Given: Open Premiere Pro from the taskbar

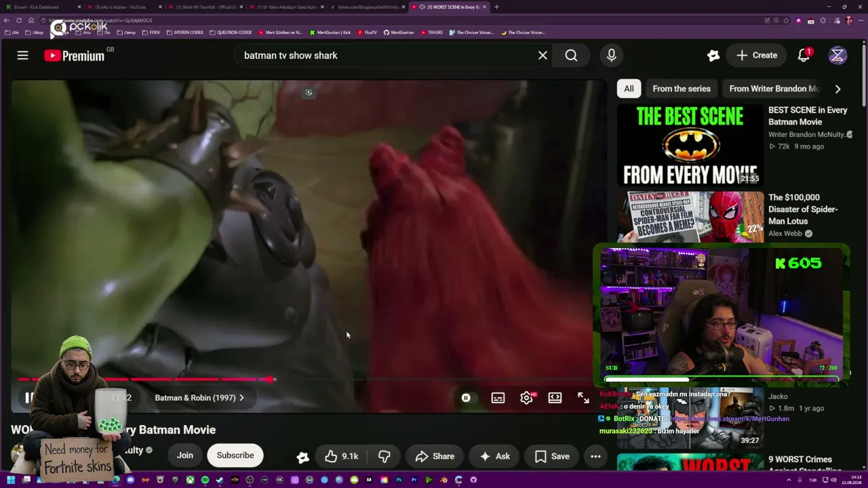Looking at the screenshot, I should (414, 480).
